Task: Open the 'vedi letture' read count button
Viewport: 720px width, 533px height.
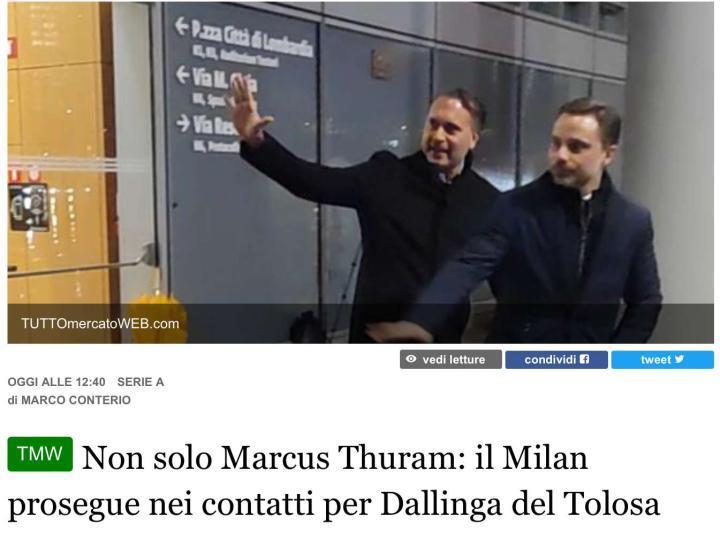Action: pyautogui.click(x=450, y=359)
